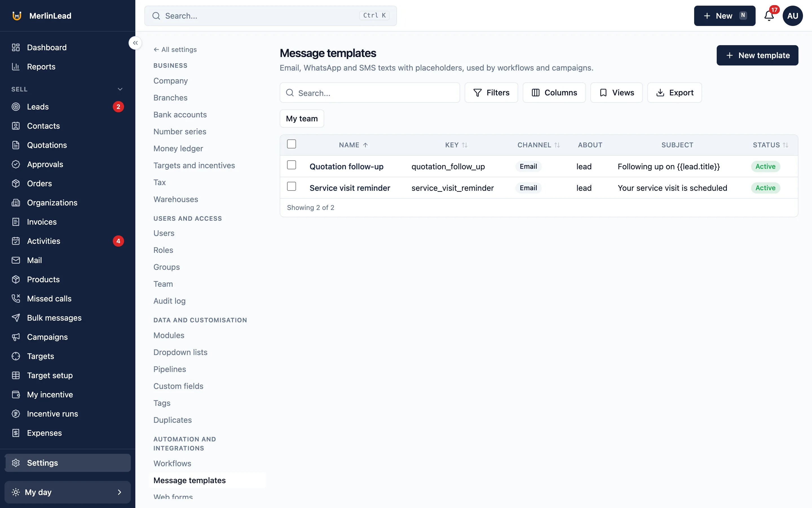This screenshot has height=508, width=812.
Task: Click the New template button
Action: [757, 55]
